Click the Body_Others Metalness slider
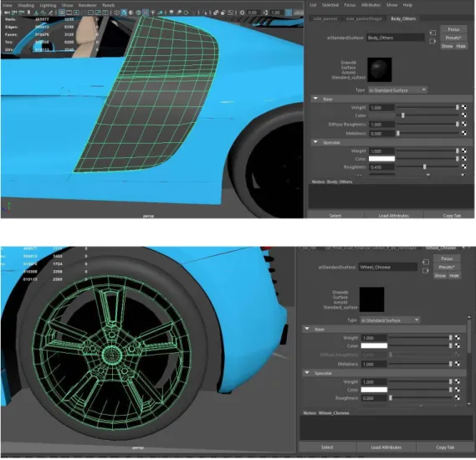Image resolution: width=476 pixels, height=460 pixels. (427, 133)
